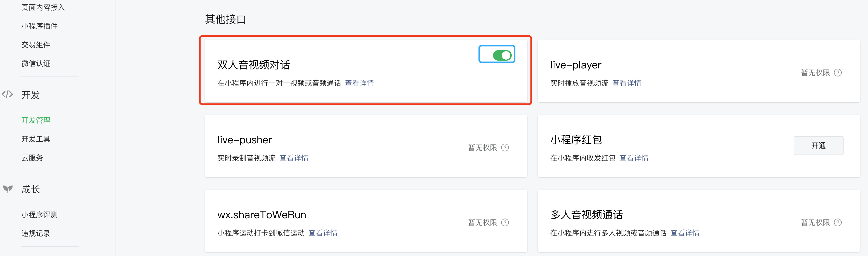868x256 pixels.
Task: Open 查看详情 link for live-player
Action: [x=626, y=83]
